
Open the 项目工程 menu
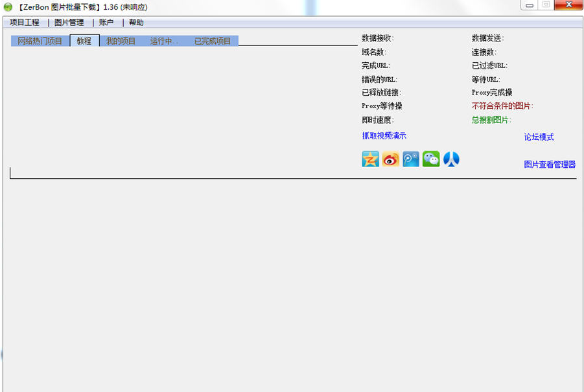pos(25,22)
